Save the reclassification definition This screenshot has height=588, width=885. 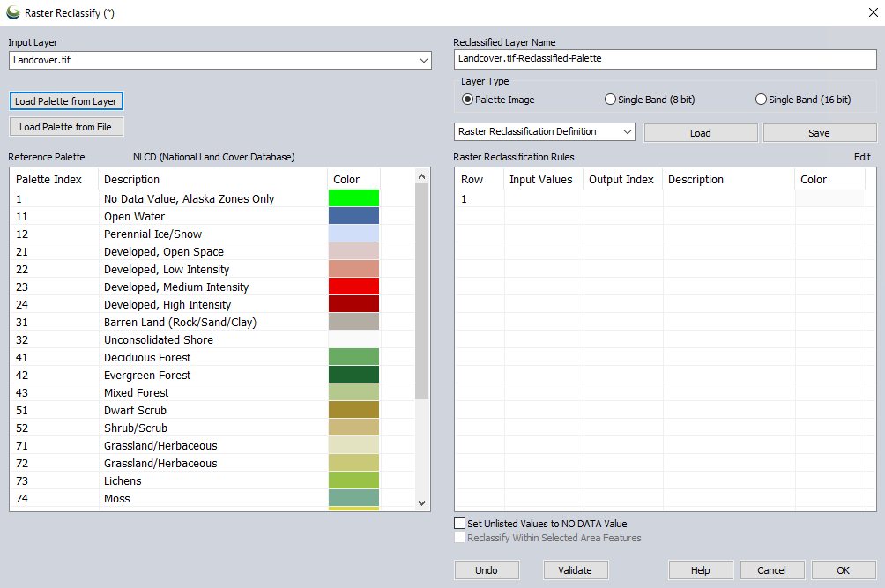(819, 133)
